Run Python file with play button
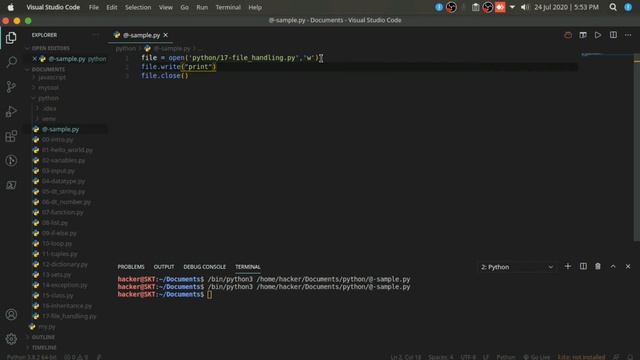The height and width of the screenshot is (360, 640). pos(598,35)
